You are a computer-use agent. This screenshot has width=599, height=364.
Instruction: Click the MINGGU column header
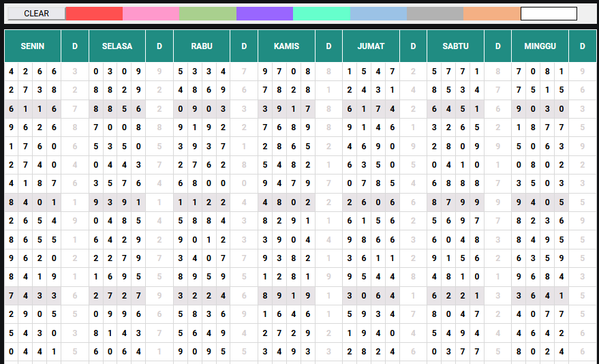point(540,46)
